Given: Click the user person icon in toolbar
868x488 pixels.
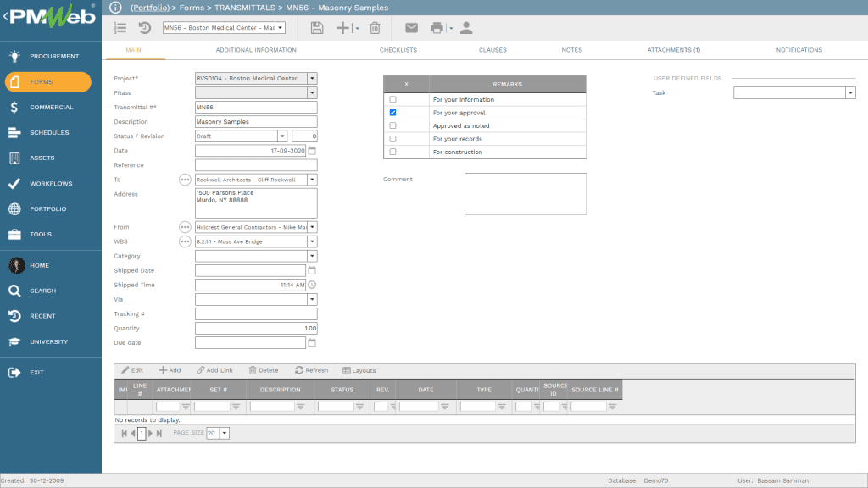Looking at the screenshot, I should tap(466, 28).
